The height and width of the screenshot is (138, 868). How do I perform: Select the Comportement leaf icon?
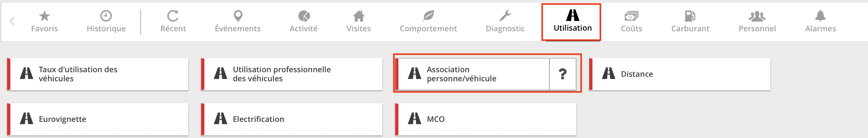428,15
